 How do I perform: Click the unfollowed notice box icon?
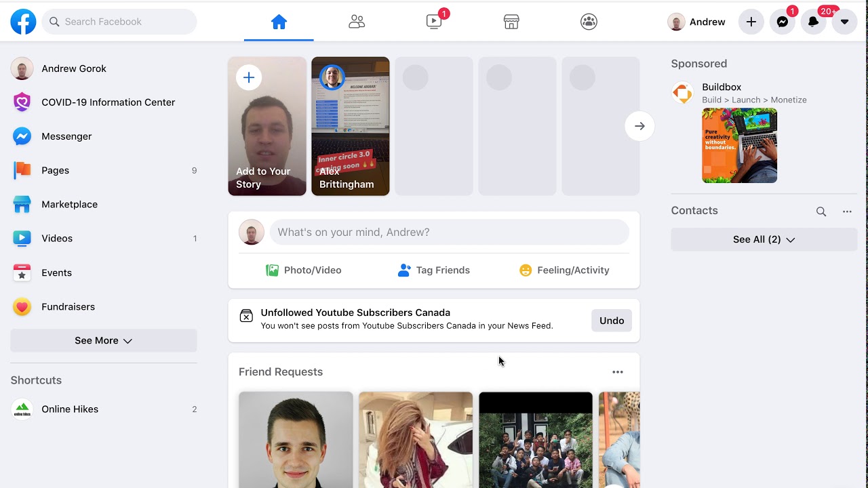point(246,316)
